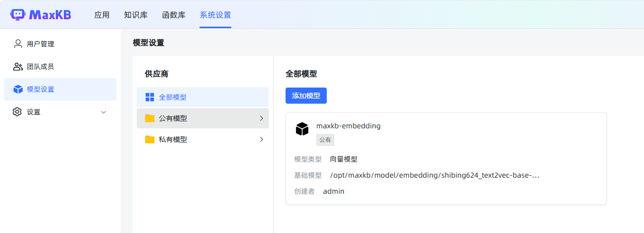
Task: Expand the 私有模型 supplier arrow
Action: tap(261, 139)
